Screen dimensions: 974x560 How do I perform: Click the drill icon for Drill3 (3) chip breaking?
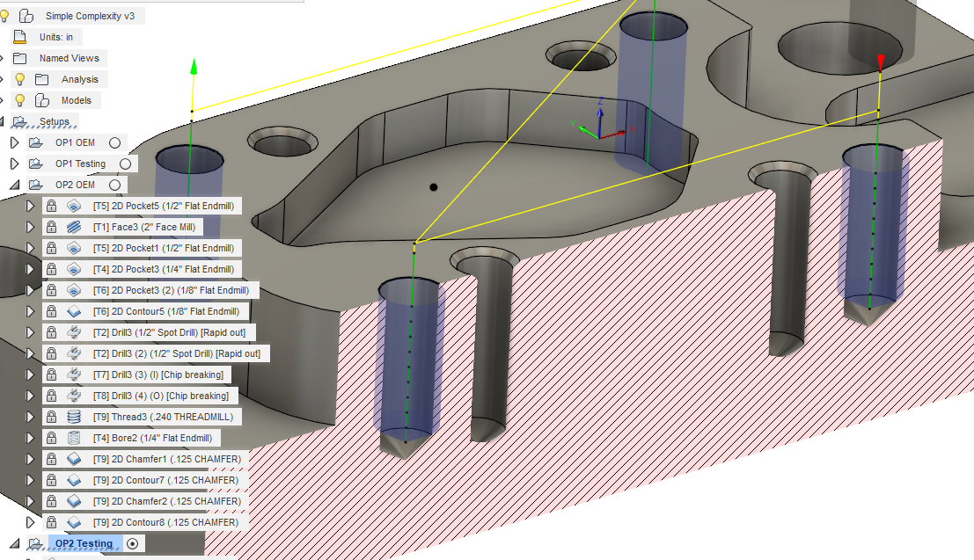[74, 375]
